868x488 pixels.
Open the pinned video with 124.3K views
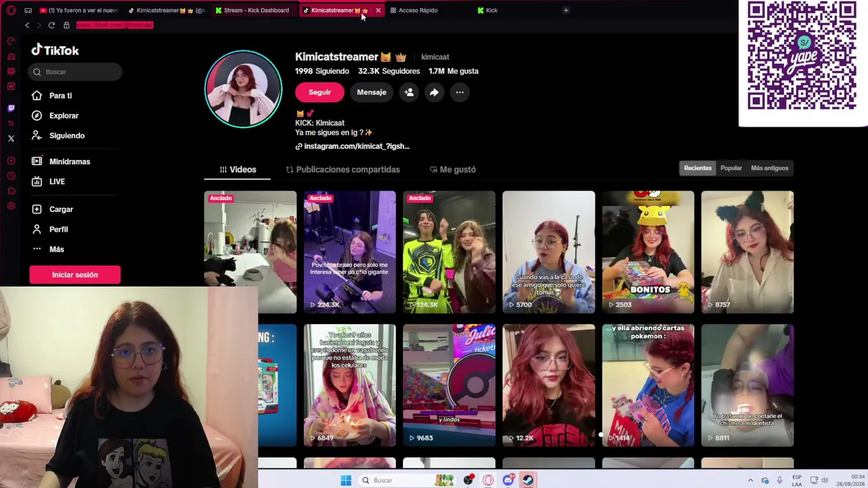coord(449,252)
